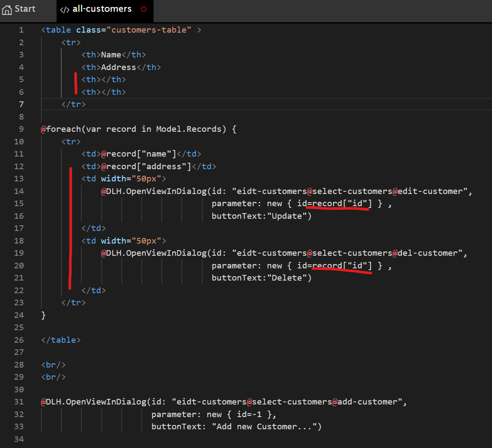Click the "Name" header text on line 3
The height and width of the screenshot is (448, 492).
coord(111,55)
